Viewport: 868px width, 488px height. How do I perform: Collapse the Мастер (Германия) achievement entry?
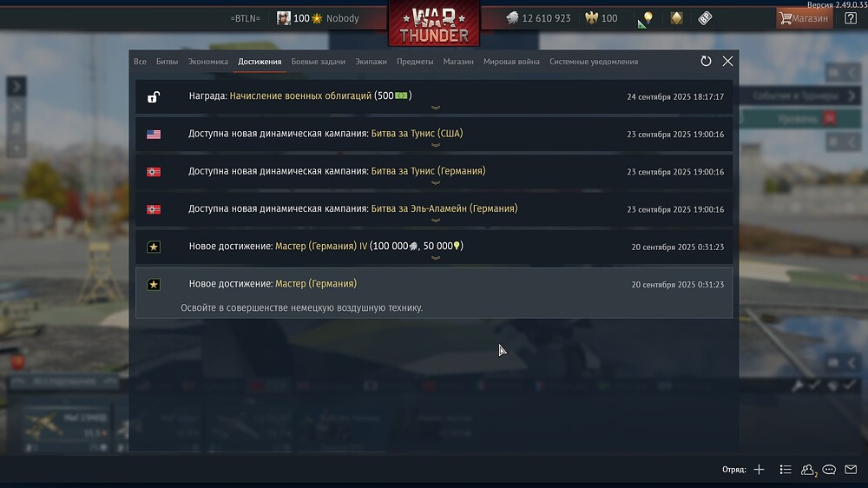click(x=434, y=293)
